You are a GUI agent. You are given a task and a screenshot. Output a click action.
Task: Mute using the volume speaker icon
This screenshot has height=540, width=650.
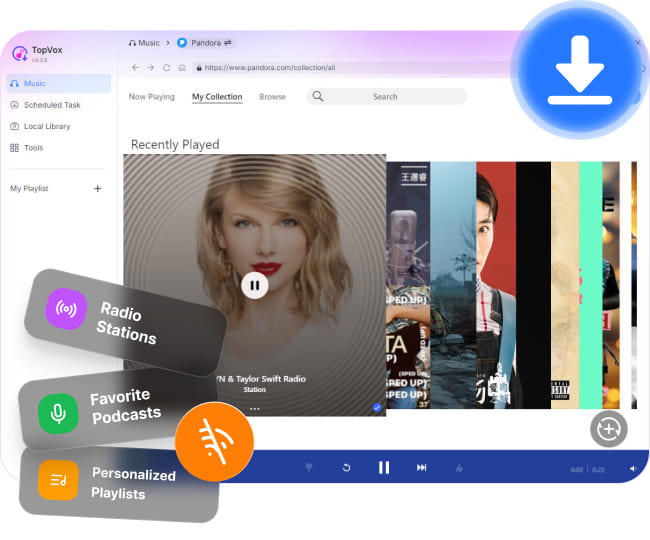coord(633,469)
